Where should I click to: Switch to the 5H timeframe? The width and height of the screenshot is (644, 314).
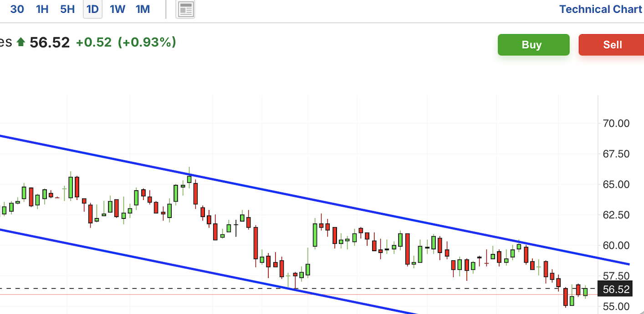pos(67,9)
